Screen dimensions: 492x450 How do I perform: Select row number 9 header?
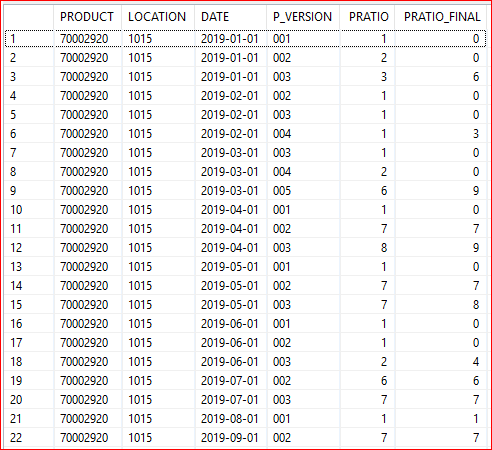pyautogui.click(x=29, y=191)
